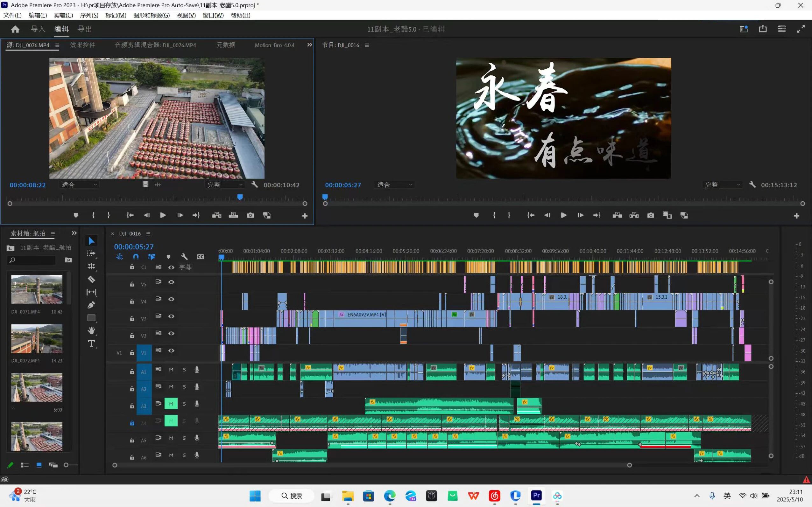
Task: Click the Insert button in Source monitor
Action: click(x=217, y=215)
